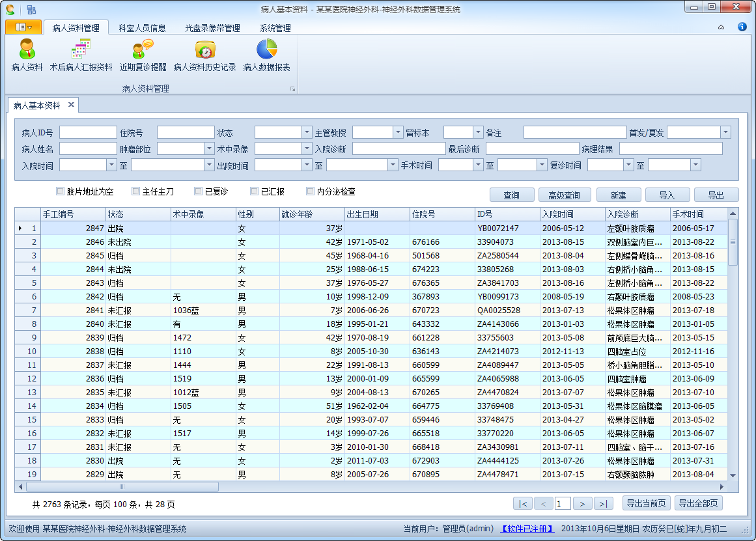Click the blue info help icon

tap(742, 27)
